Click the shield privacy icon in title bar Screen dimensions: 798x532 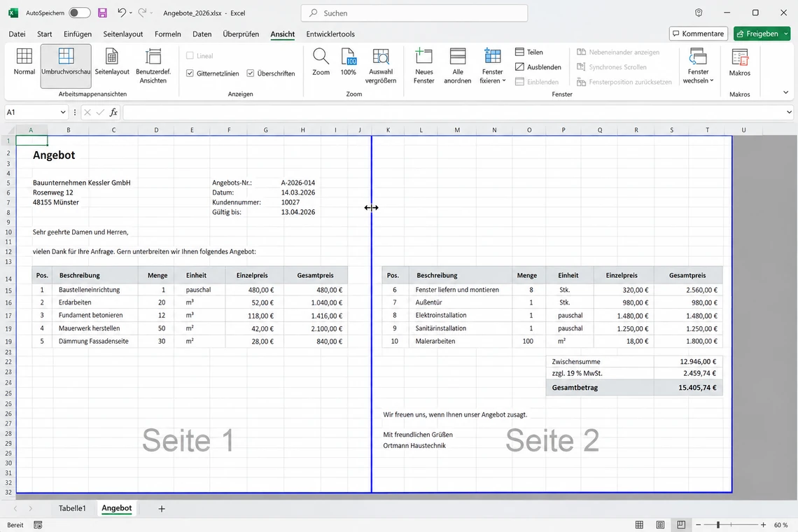coord(699,13)
